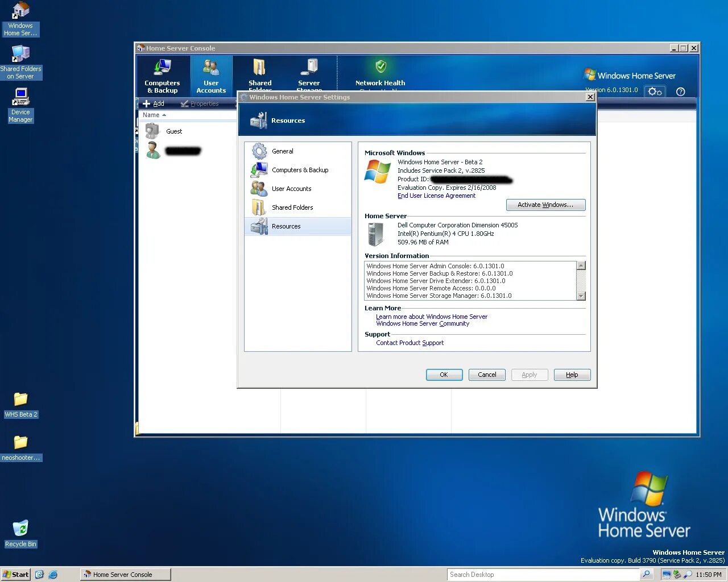Switch to User Accounts console tab

[211, 76]
